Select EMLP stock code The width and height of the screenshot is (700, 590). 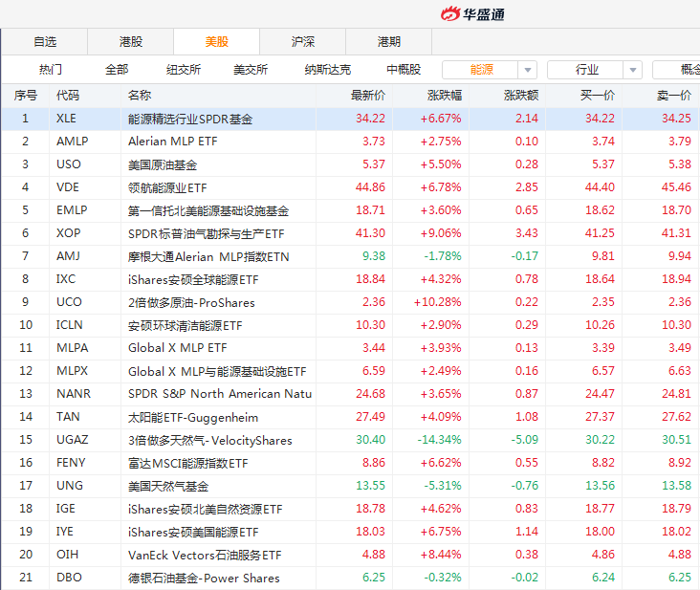(72, 210)
